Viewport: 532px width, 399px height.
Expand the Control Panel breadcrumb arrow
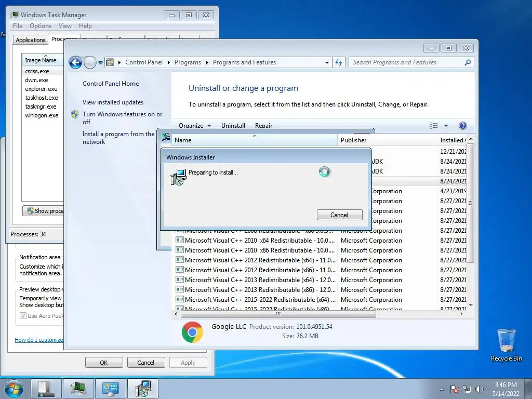[169, 62]
